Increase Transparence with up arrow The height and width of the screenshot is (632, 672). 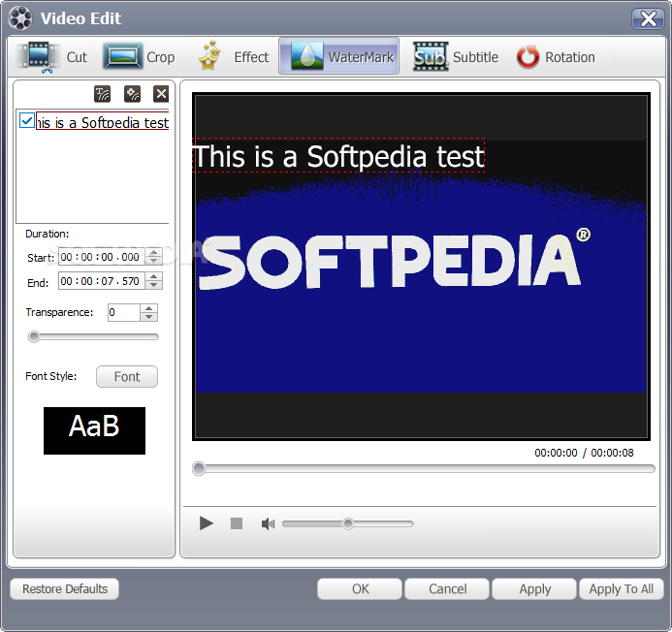point(148,308)
